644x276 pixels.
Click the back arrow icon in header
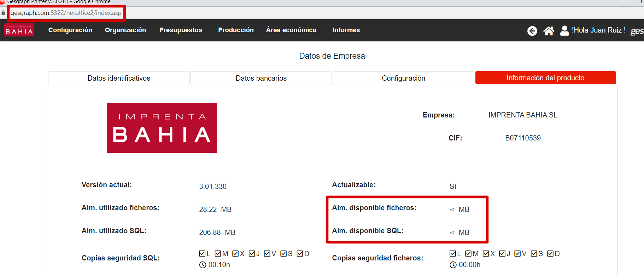(532, 31)
